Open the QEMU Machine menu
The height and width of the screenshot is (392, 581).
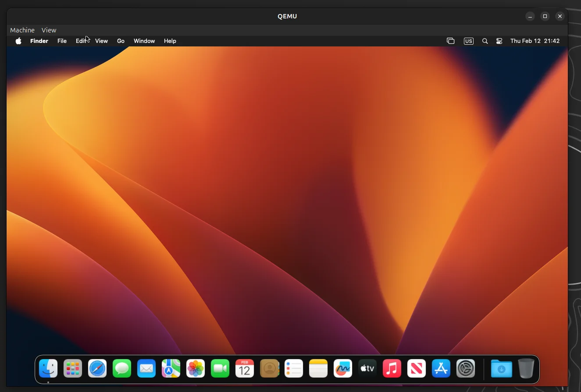pyautogui.click(x=22, y=30)
